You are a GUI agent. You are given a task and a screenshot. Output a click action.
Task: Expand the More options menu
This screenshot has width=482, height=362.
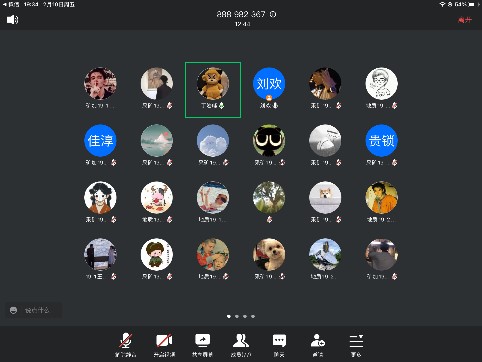click(356, 345)
